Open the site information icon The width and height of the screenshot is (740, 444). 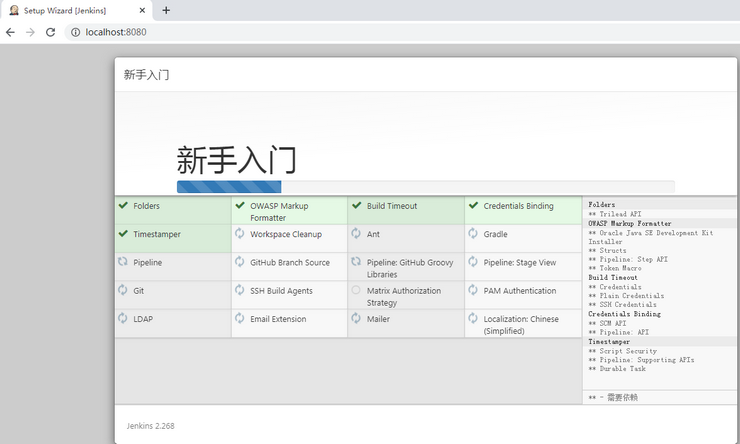(76, 32)
